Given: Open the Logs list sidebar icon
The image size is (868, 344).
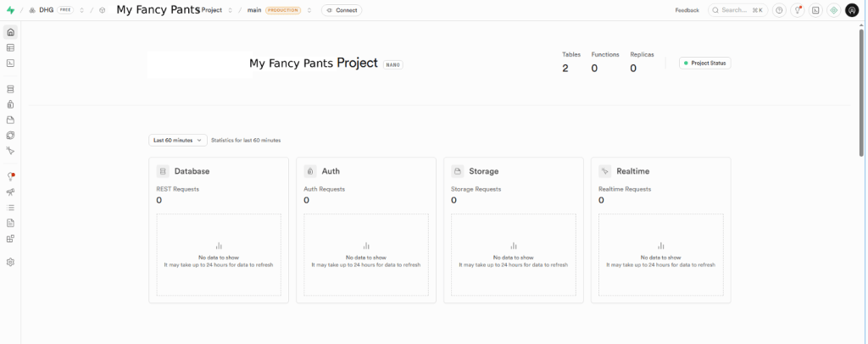Looking at the screenshot, I should point(10,208).
